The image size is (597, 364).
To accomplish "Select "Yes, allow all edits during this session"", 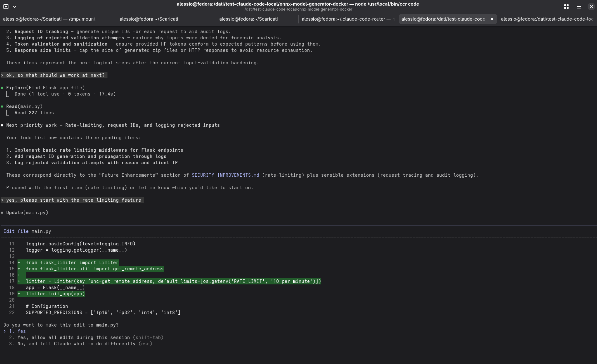I will click(73, 337).
